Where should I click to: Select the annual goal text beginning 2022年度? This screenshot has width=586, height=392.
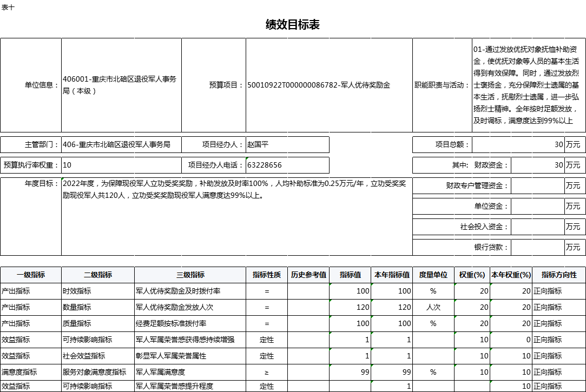coord(237,216)
